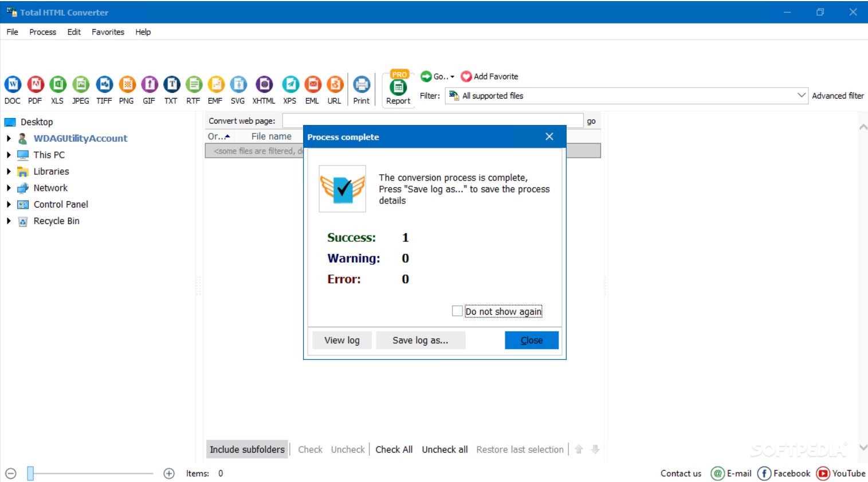Open the Go.. dropdown menu
The width and height of the screenshot is (868, 482).
[438, 76]
